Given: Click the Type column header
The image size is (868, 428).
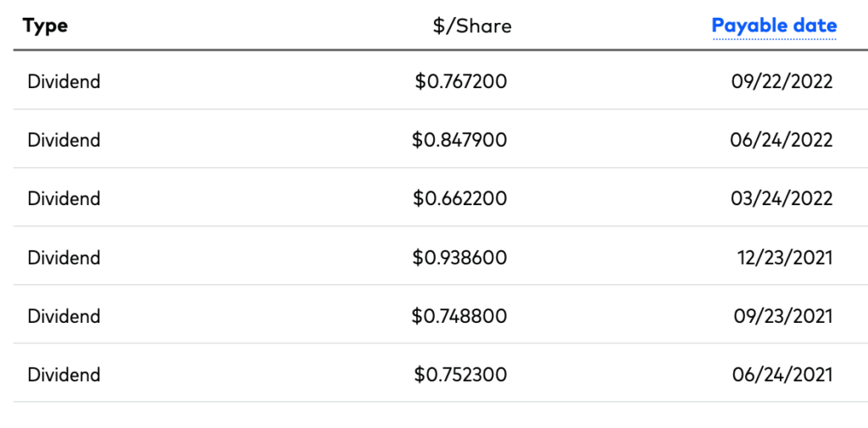Looking at the screenshot, I should (46, 25).
